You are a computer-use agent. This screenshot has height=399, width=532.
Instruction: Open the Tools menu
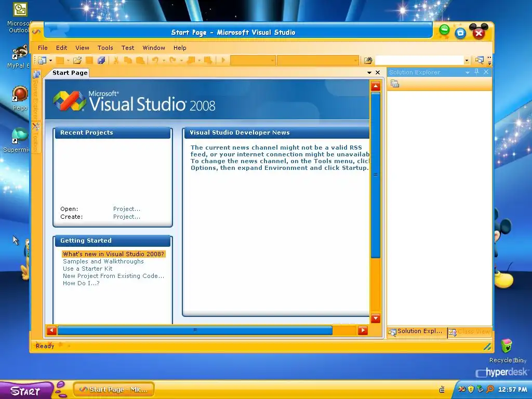click(105, 48)
